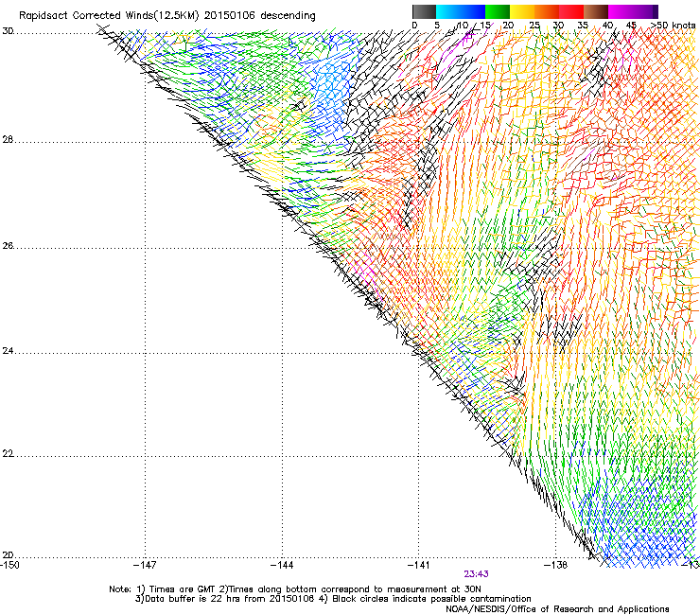Click the legend tick label '0'
Image resolution: width=700 pixels, height=615 pixels.
click(414, 25)
